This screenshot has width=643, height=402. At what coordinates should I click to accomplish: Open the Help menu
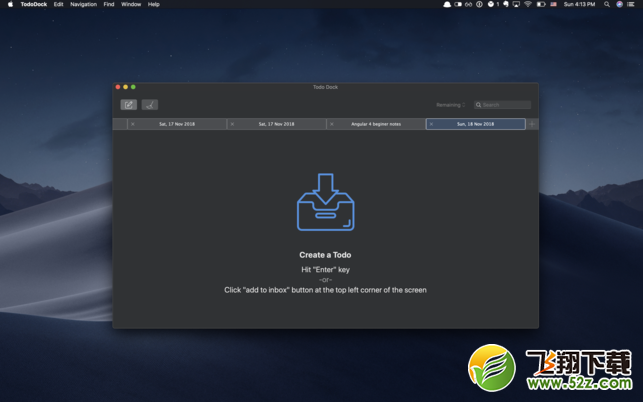click(154, 4)
